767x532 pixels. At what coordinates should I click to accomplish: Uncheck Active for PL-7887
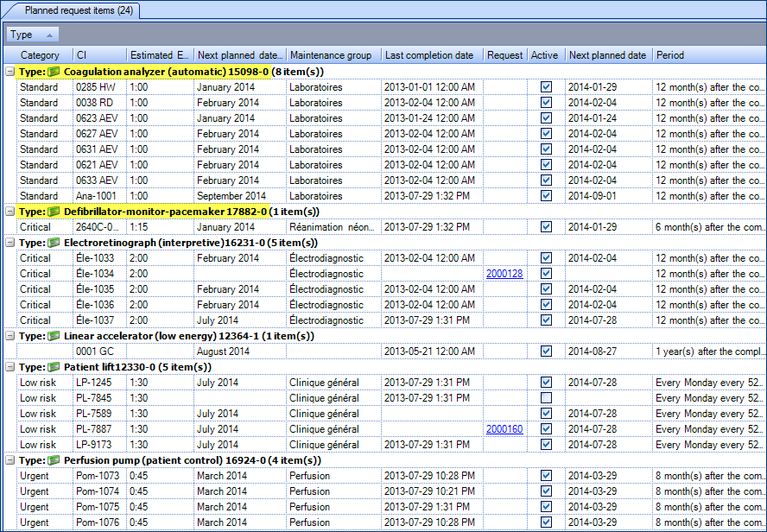(547, 429)
